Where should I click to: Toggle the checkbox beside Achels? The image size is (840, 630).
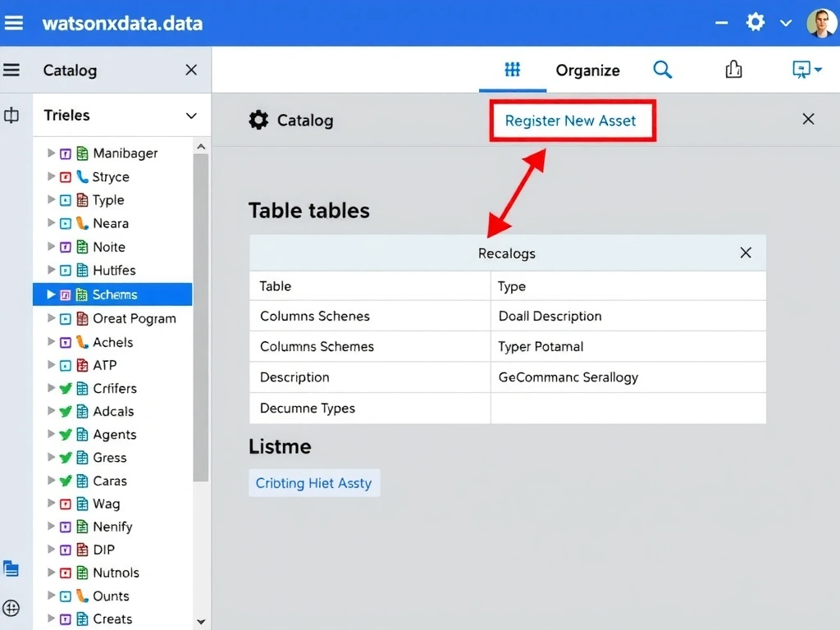tap(66, 342)
